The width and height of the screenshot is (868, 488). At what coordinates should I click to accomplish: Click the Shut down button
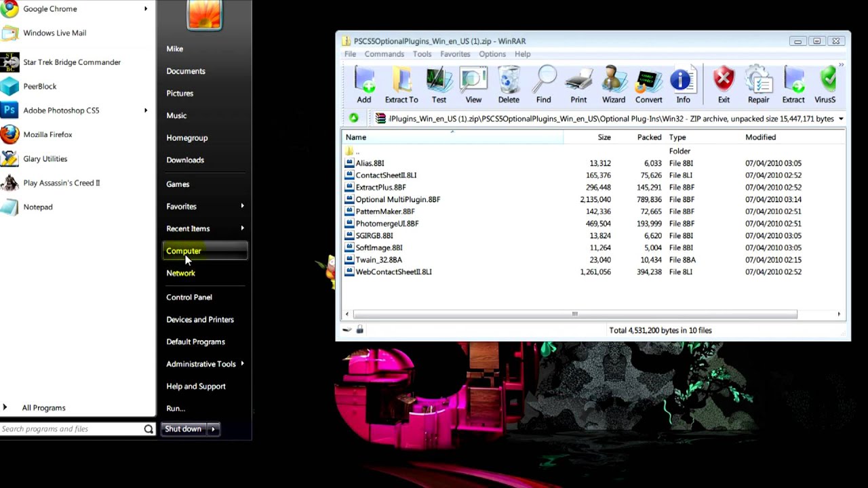pyautogui.click(x=183, y=429)
